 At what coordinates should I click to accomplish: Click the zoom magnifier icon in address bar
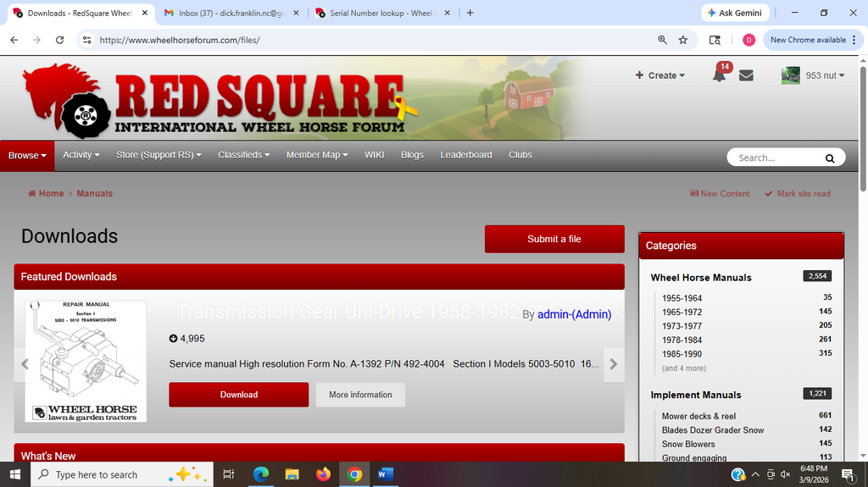662,40
